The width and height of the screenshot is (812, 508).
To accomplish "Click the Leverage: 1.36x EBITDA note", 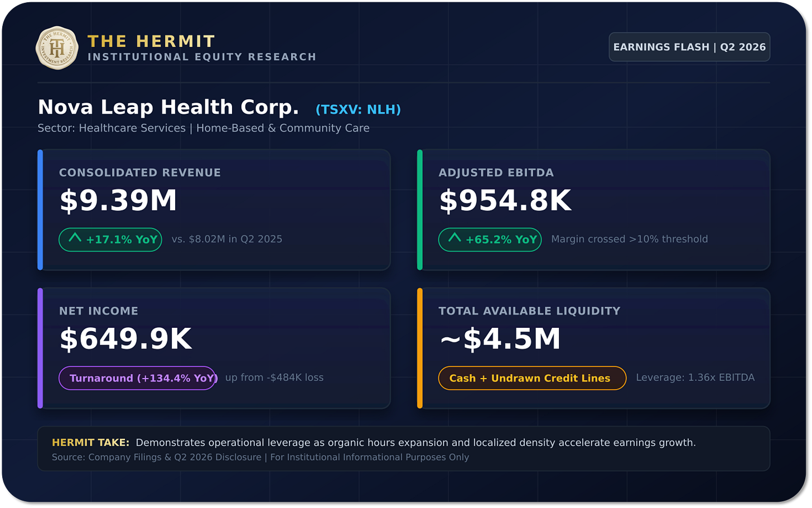I will click(x=695, y=378).
